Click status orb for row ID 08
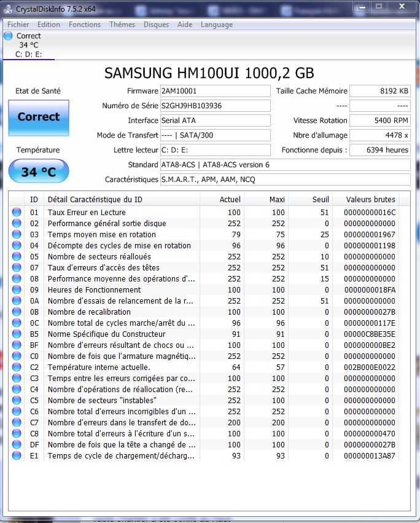The width and height of the screenshot is (420, 523). click(17, 278)
